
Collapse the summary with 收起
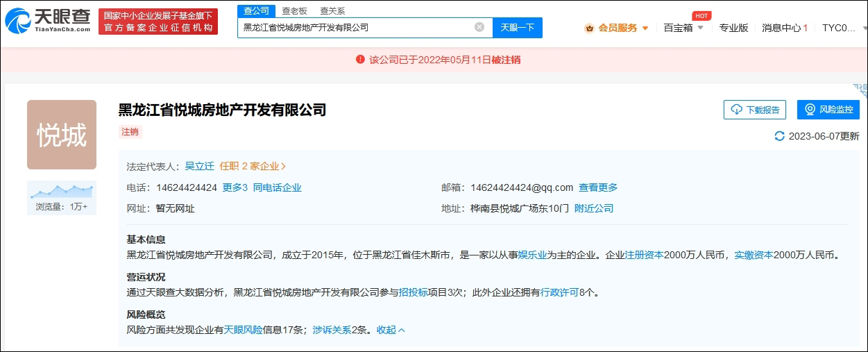click(391, 330)
